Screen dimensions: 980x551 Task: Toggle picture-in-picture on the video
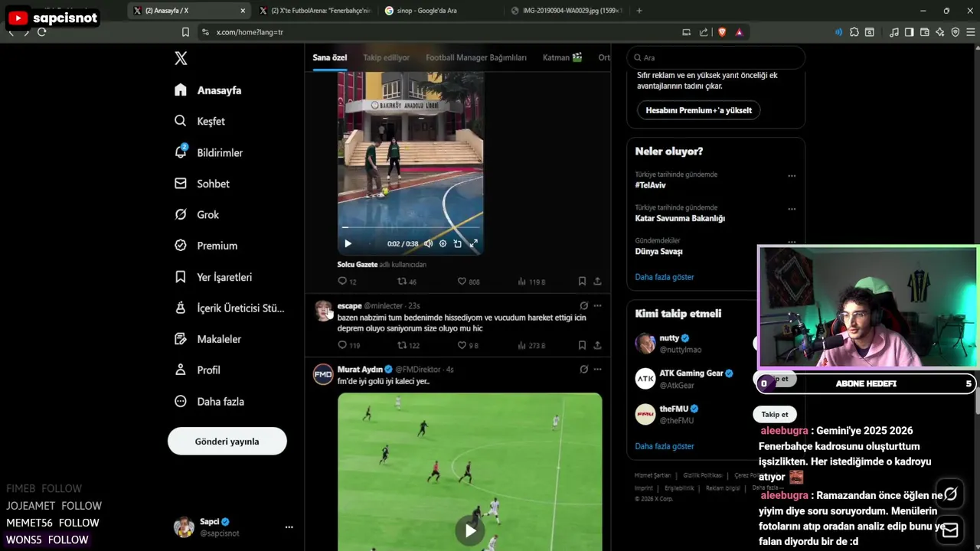(457, 243)
